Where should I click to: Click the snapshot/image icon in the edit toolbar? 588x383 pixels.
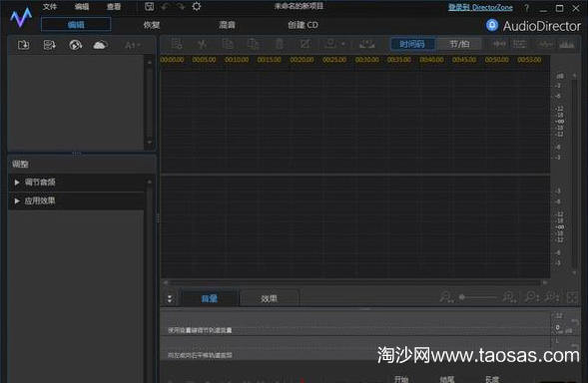(x=366, y=44)
